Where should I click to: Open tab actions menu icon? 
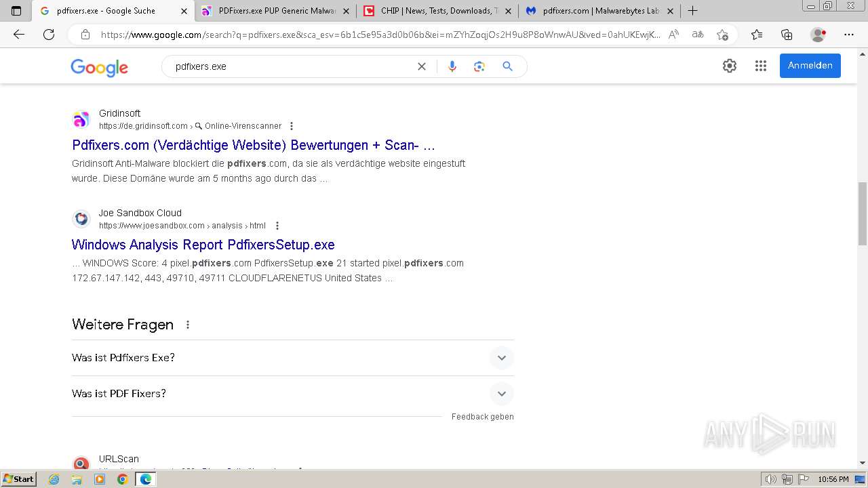16,11
